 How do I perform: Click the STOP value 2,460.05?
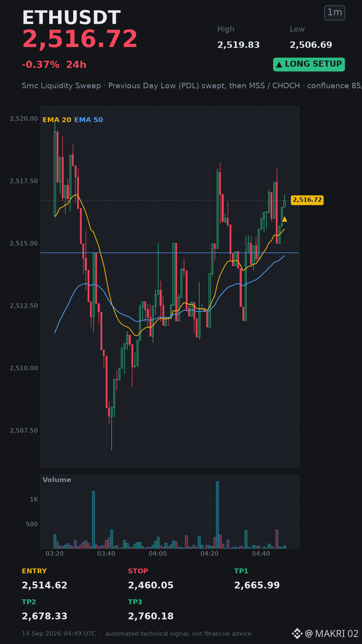151,585
